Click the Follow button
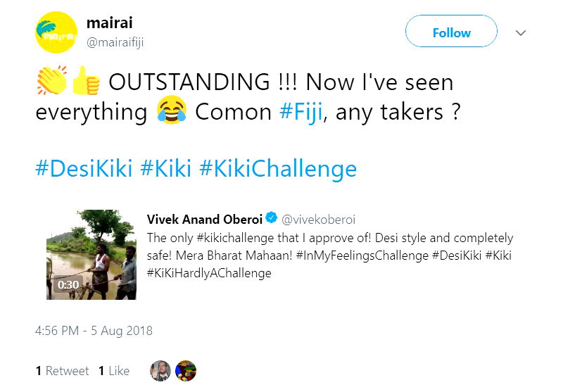The image size is (563, 392). [451, 32]
